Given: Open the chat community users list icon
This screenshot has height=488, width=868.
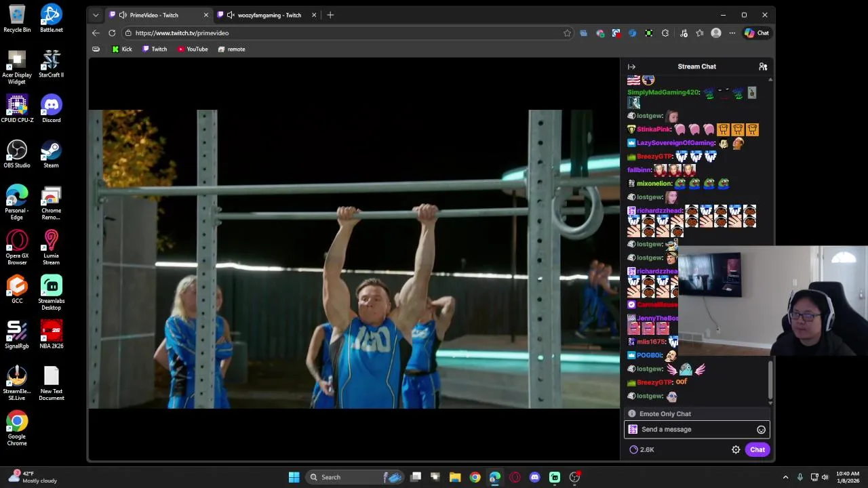Looking at the screenshot, I should (763, 66).
